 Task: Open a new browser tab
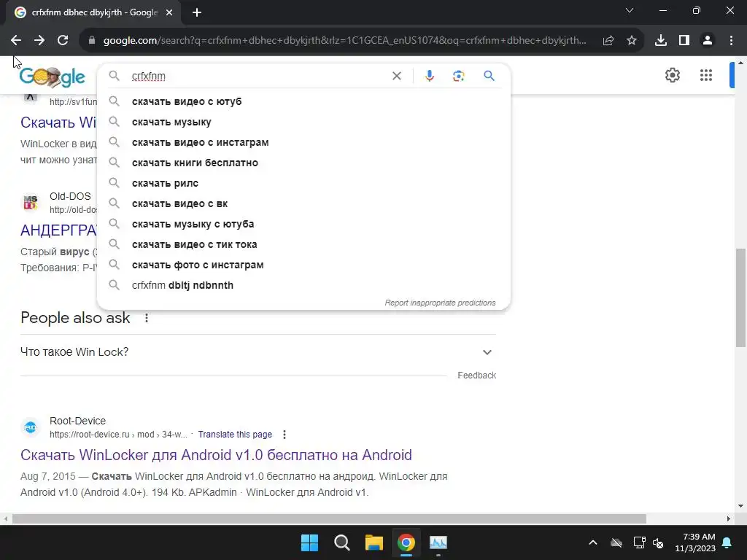pos(197,13)
